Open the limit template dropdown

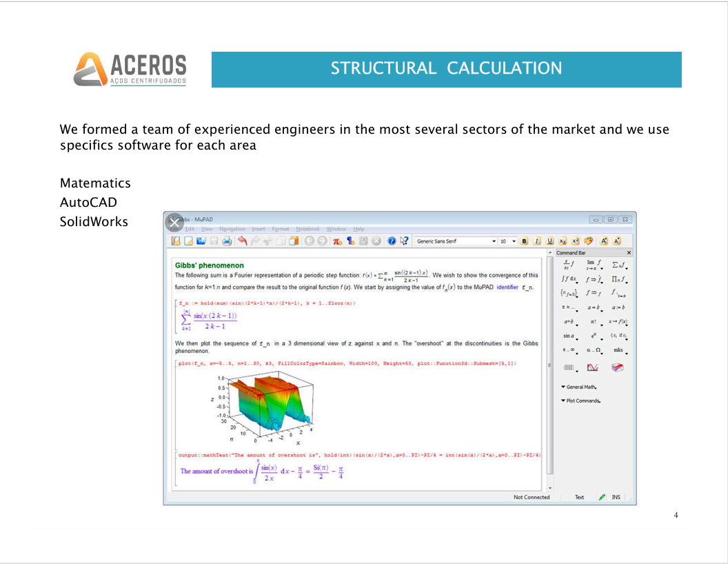click(x=594, y=265)
